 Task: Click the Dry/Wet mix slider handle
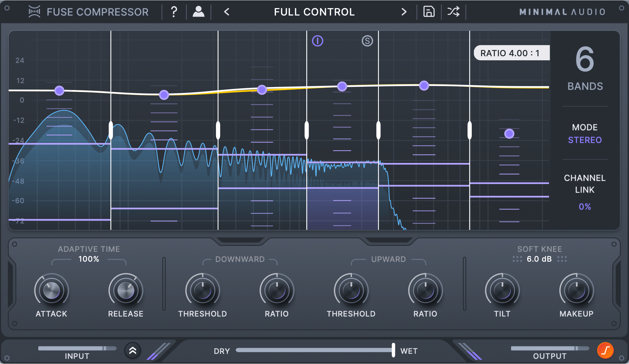tap(394, 350)
